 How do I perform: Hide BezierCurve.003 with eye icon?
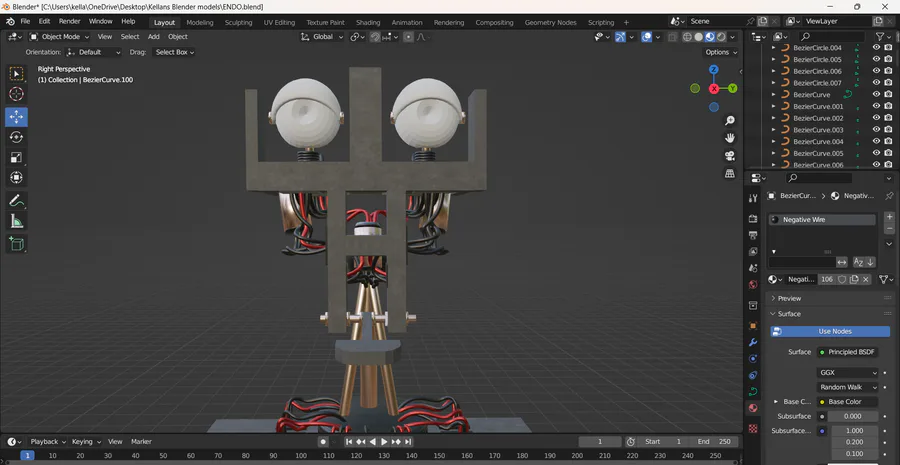click(x=876, y=130)
